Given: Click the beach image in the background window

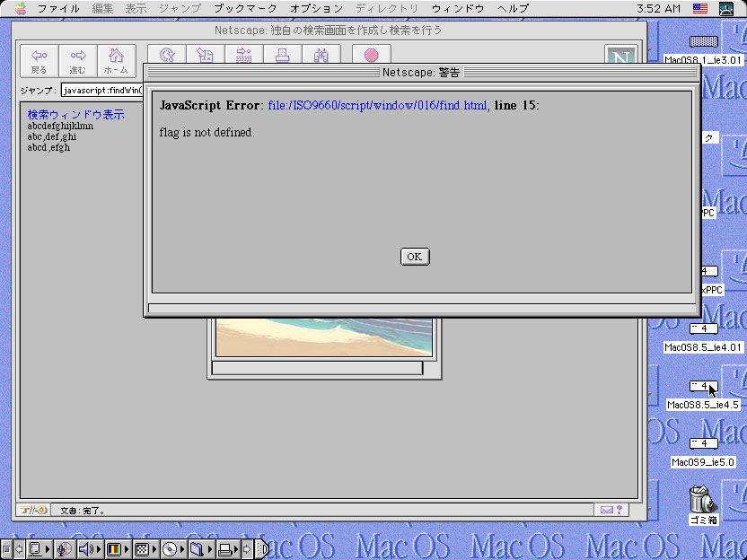Looking at the screenshot, I should point(324,337).
